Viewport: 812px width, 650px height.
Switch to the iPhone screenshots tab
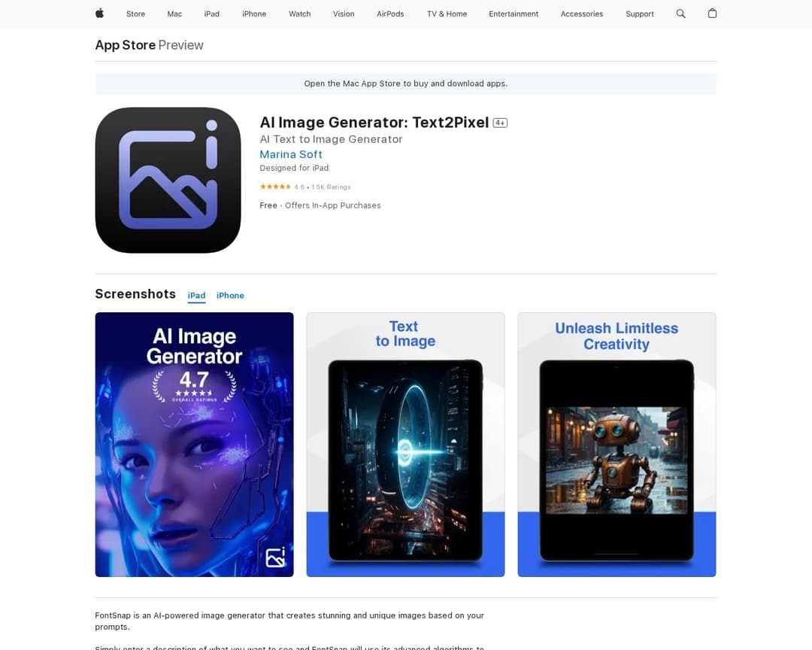(231, 296)
